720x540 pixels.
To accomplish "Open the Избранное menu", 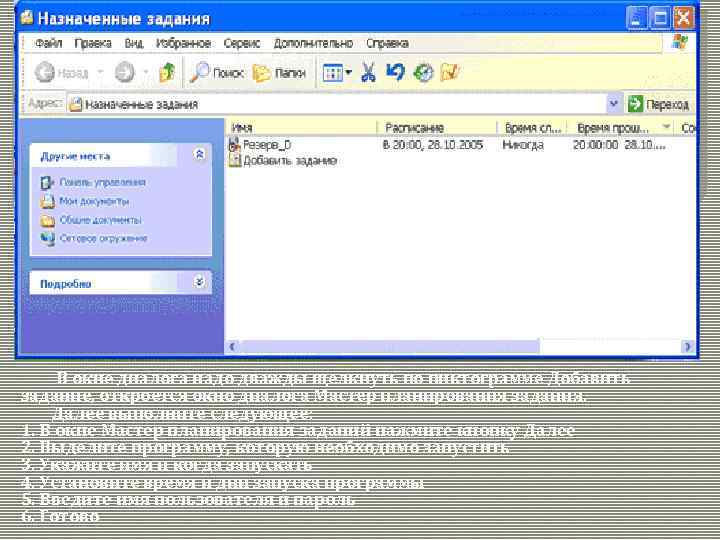I will click(x=183, y=43).
